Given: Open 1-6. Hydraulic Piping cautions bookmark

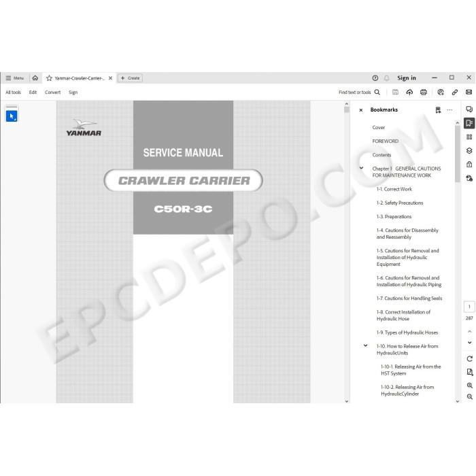Looking at the screenshot, I should click(409, 281).
